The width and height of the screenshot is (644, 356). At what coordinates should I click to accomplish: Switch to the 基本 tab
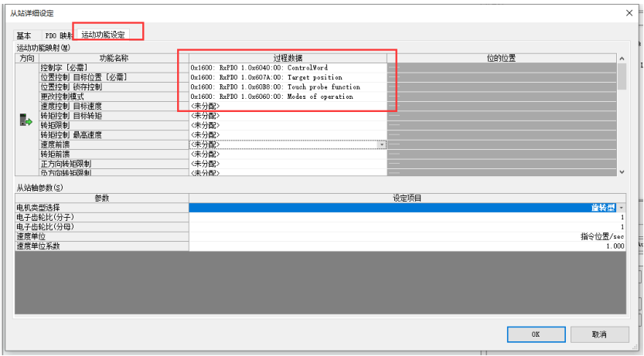[24, 36]
